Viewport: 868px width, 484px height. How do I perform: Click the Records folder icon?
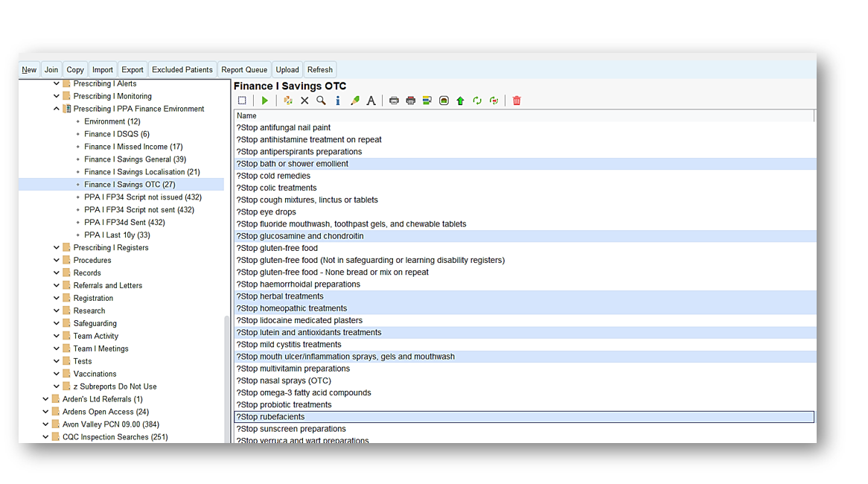[66, 273]
